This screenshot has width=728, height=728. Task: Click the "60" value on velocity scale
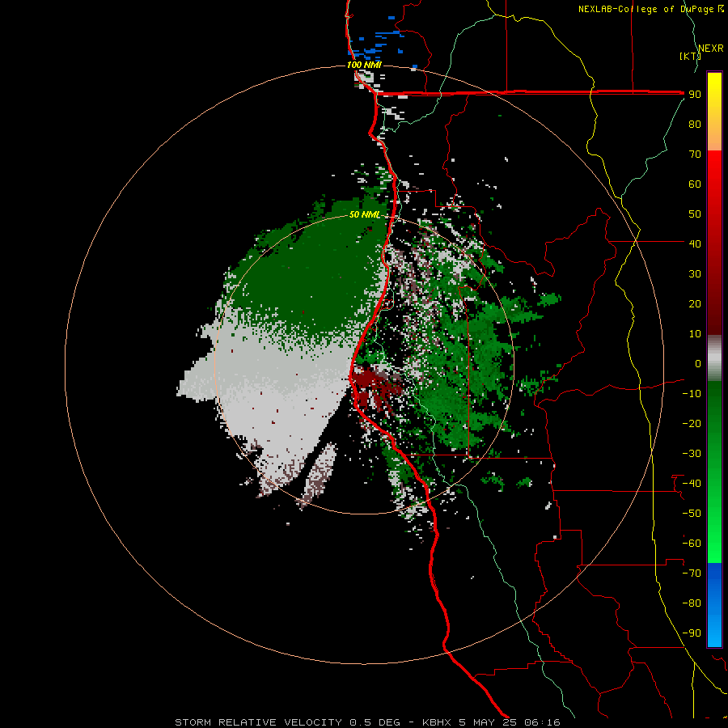pyautogui.click(x=695, y=184)
